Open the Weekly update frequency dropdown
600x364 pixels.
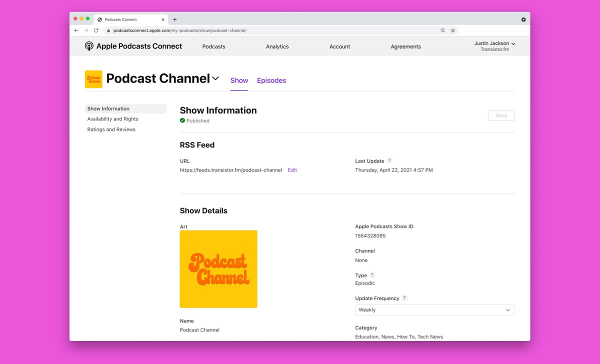tap(434, 310)
